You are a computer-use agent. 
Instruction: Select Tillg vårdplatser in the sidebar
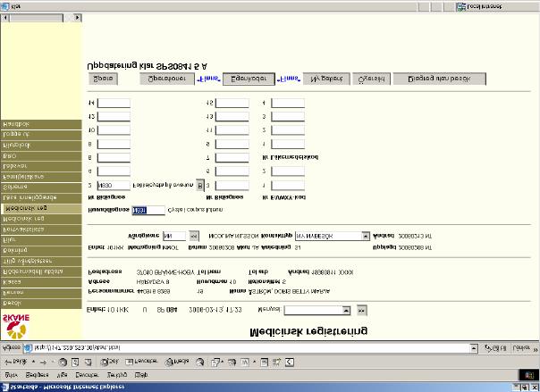tap(41, 261)
